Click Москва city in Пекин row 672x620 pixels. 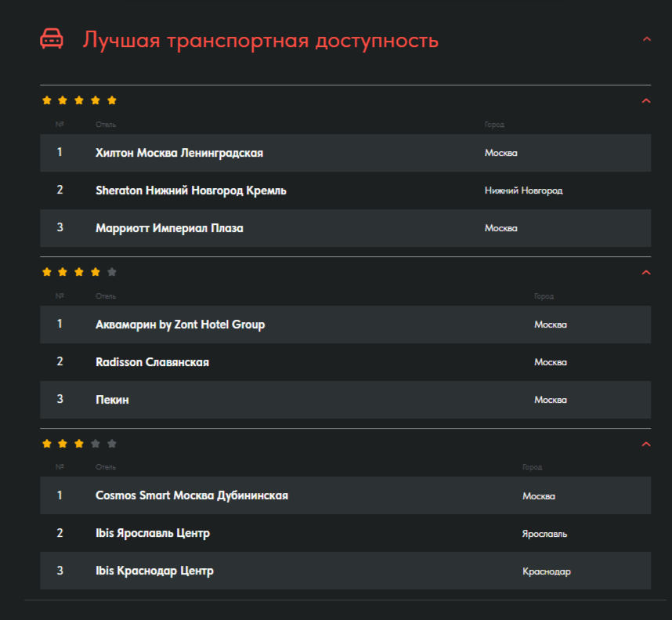(551, 400)
